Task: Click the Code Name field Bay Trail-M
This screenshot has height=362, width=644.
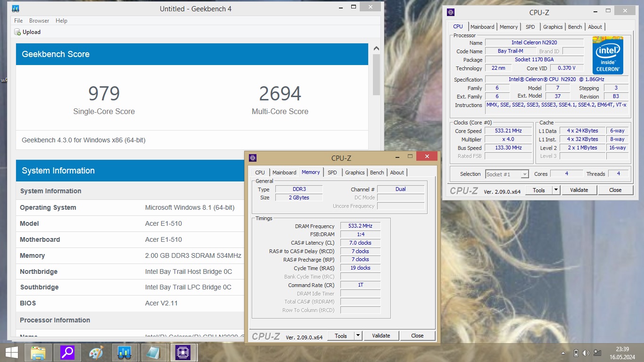Action: tap(510, 51)
